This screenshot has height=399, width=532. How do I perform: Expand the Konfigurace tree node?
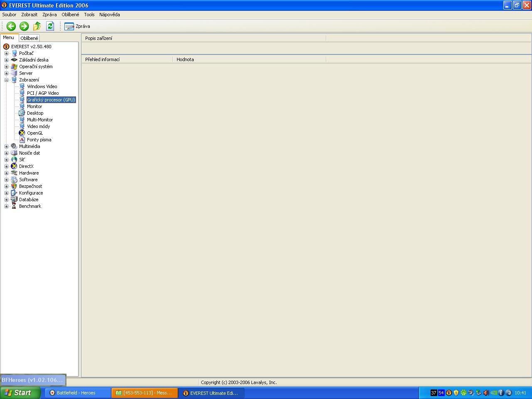click(x=6, y=193)
